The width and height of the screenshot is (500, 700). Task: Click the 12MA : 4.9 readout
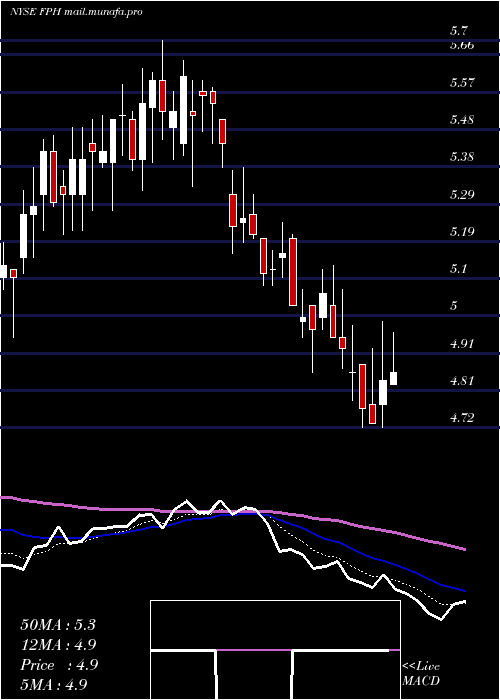click(x=58, y=645)
